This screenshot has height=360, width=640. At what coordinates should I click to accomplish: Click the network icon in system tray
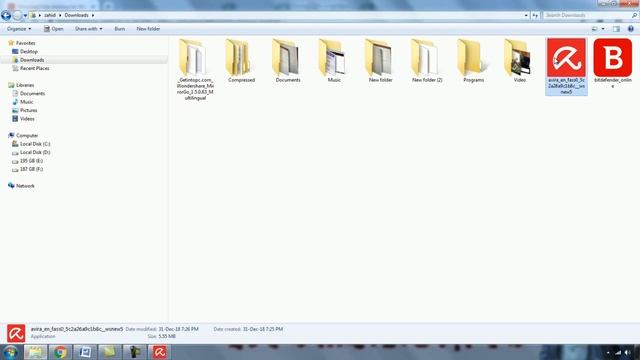(618, 352)
